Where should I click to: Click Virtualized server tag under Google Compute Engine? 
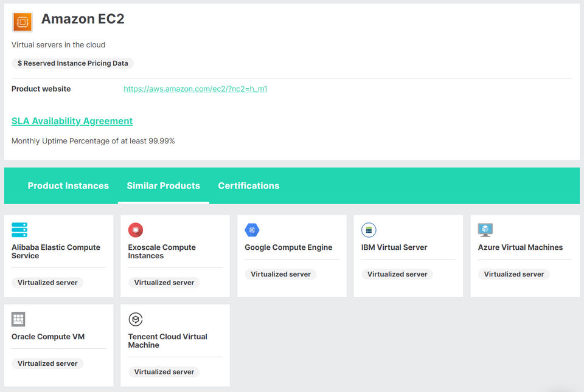pos(280,274)
